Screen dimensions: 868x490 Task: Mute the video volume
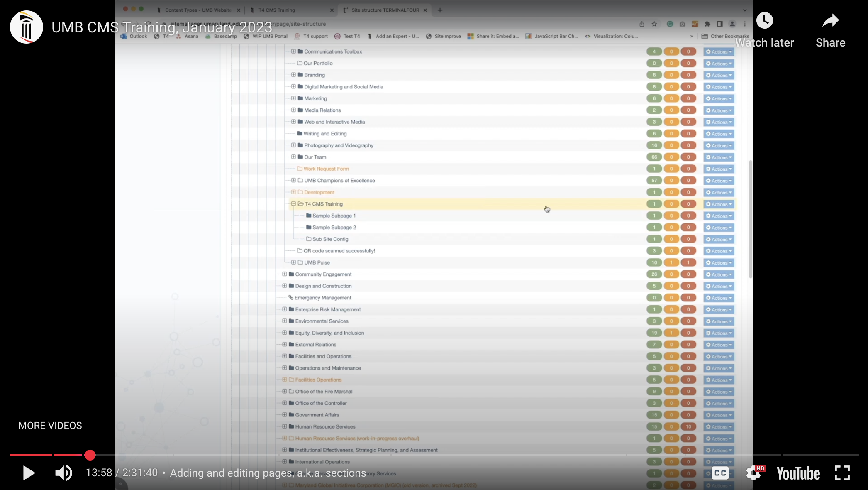click(x=63, y=473)
